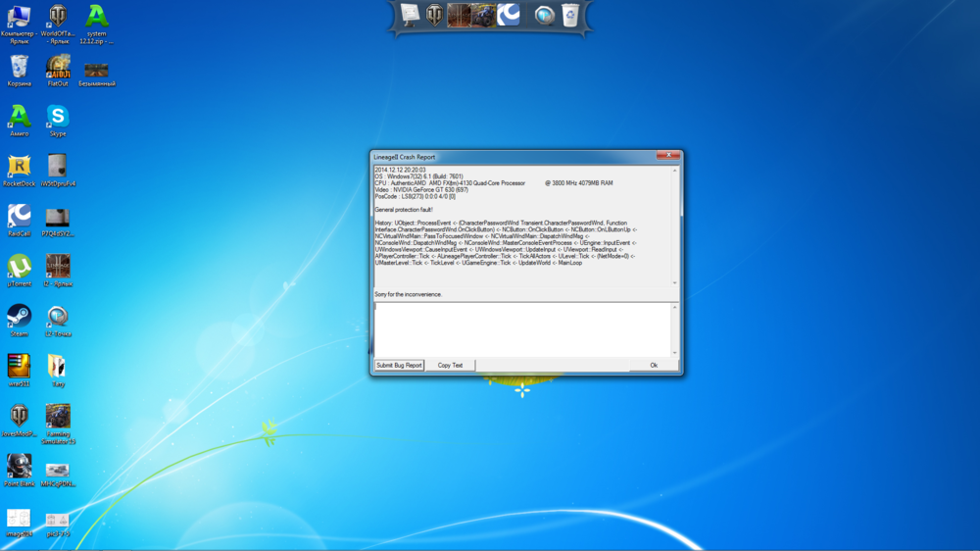Open the Recycle Bin in the dock
Image resolution: width=980 pixels, height=551 pixels.
[x=570, y=15]
